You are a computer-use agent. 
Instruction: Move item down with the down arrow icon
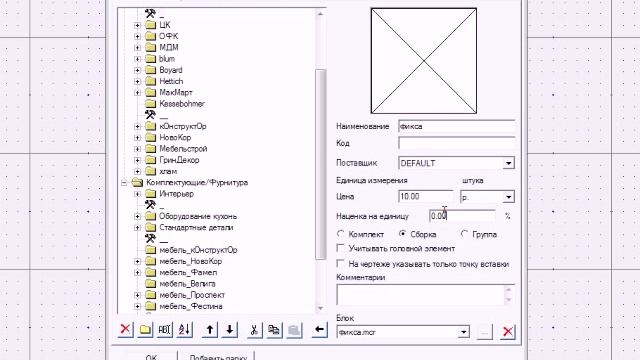click(230, 329)
